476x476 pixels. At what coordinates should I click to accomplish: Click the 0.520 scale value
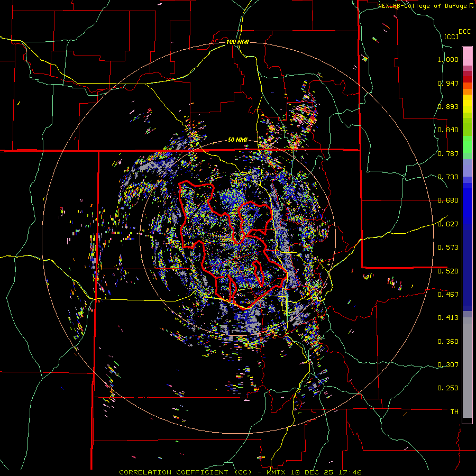448,271
